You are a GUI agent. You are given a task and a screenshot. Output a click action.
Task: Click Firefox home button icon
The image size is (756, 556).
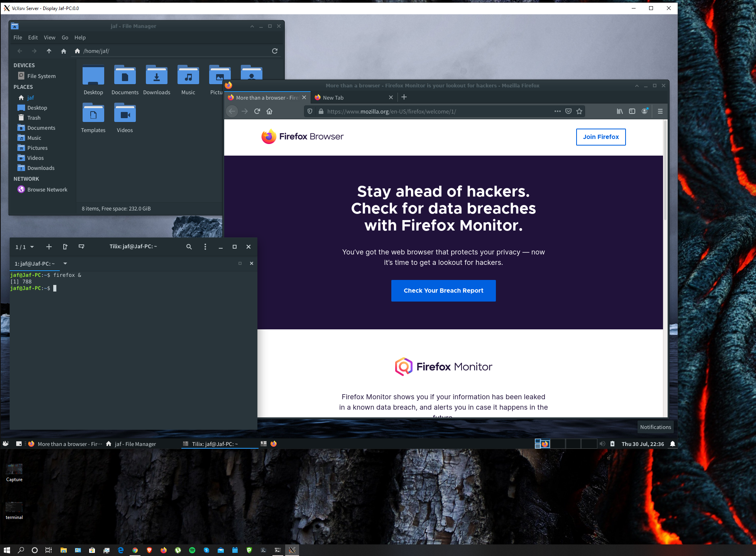[269, 111]
